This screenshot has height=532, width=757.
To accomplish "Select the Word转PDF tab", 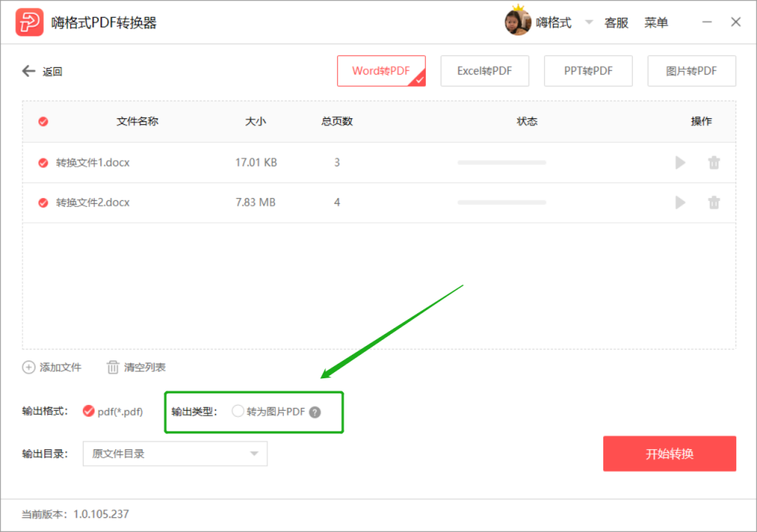I will 381,71.
